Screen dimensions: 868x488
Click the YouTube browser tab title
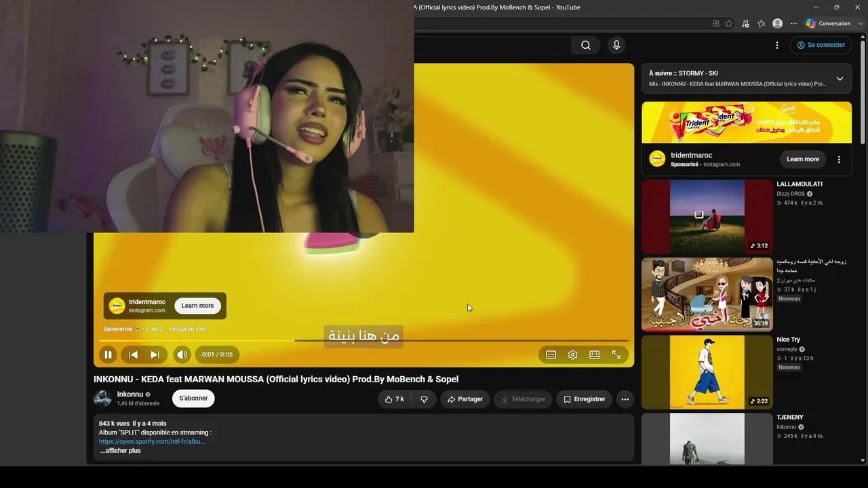[x=497, y=7]
